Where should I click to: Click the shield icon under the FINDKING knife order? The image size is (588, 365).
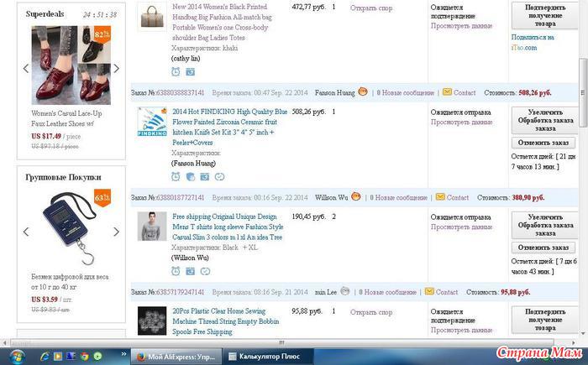point(191,177)
